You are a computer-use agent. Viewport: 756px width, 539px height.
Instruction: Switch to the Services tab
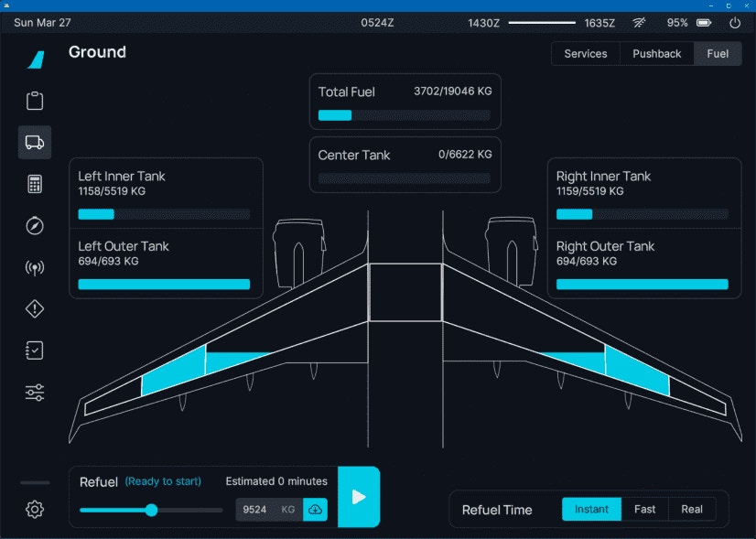(x=585, y=54)
